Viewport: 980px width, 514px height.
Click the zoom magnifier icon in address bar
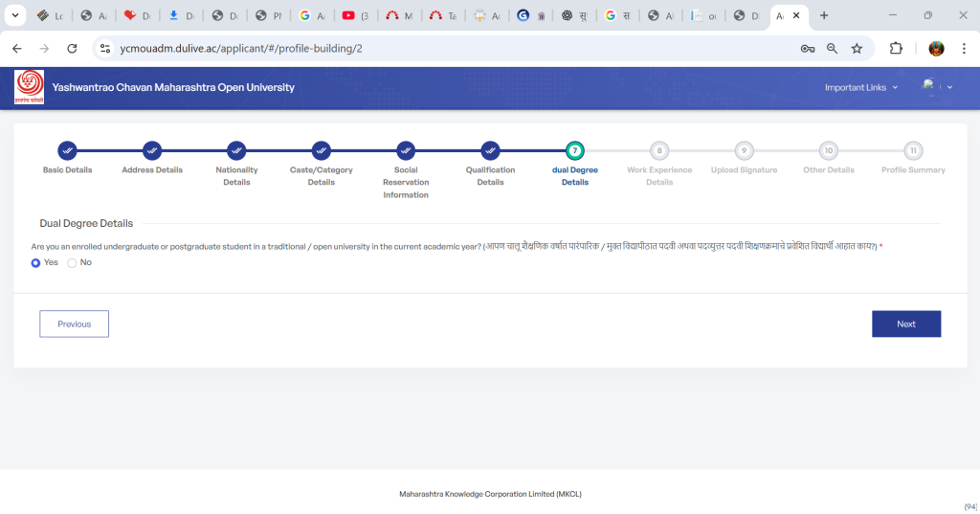click(832, 48)
